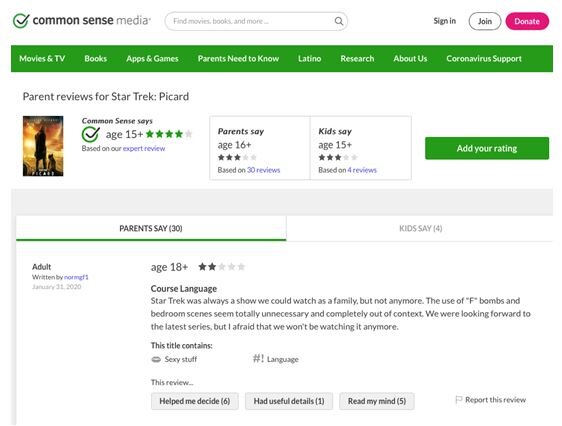Click the Add your rating button

coord(487,148)
